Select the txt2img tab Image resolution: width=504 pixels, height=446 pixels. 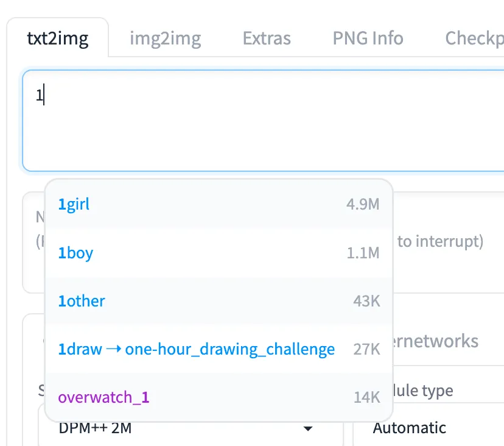(58, 38)
